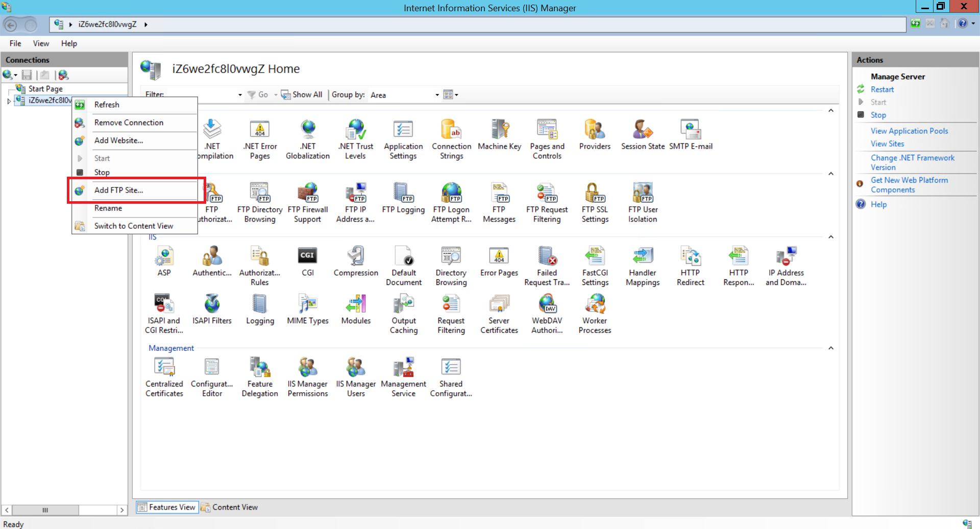This screenshot has width=980, height=529.
Task: Open FTP Logging feature
Action: pos(403,198)
